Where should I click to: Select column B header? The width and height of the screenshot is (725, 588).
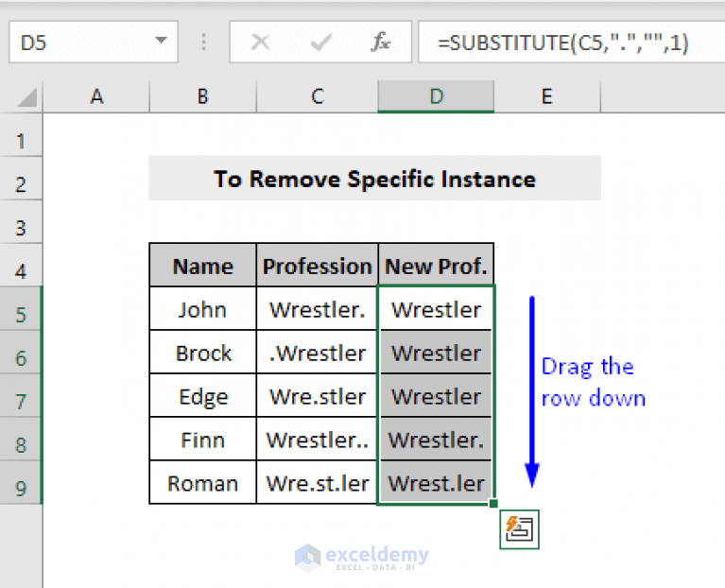(x=203, y=96)
